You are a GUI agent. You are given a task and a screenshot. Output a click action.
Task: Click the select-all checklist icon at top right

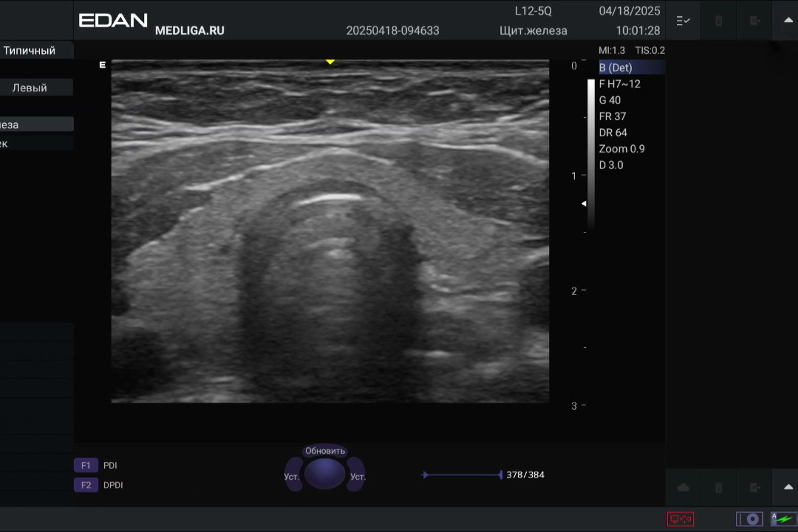coord(683,21)
